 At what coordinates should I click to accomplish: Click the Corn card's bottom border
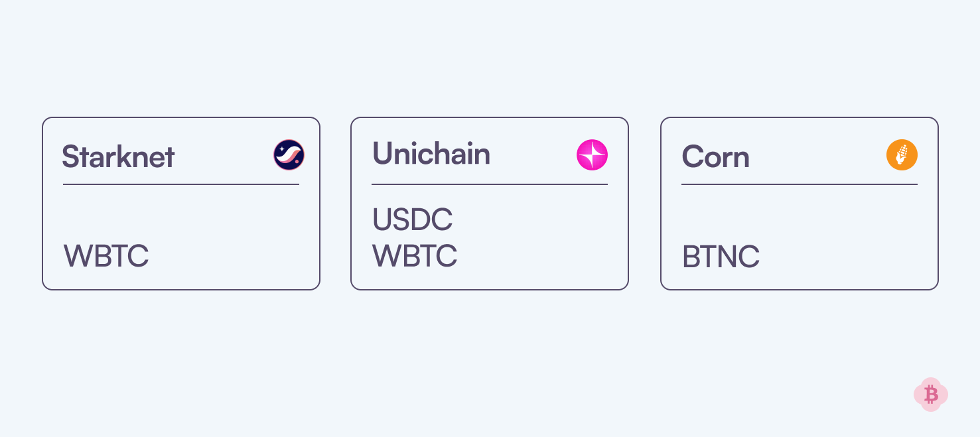[x=799, y=290]
